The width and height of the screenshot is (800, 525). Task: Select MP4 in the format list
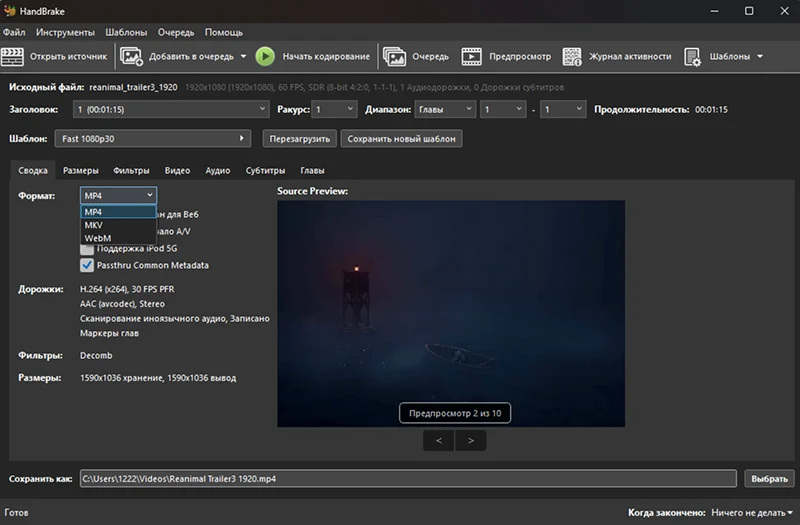point(118,212)
